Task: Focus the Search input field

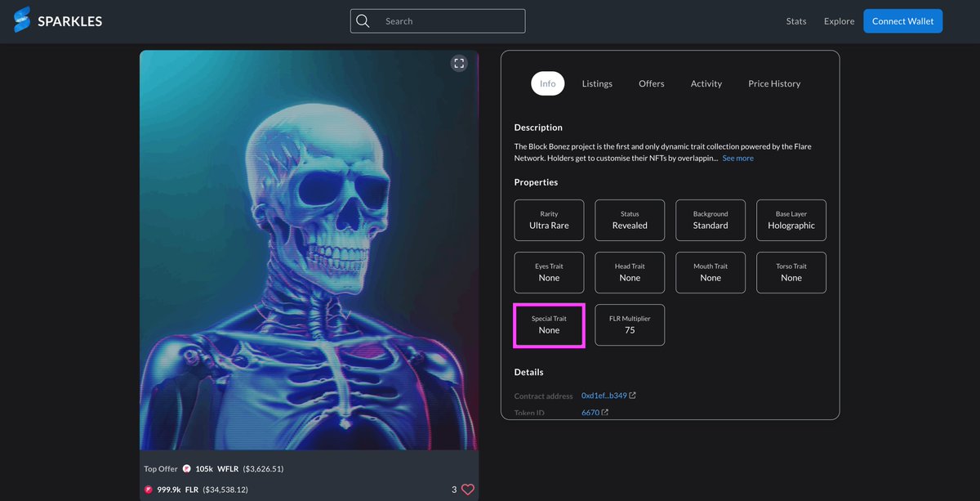Action: pos(438,21)
